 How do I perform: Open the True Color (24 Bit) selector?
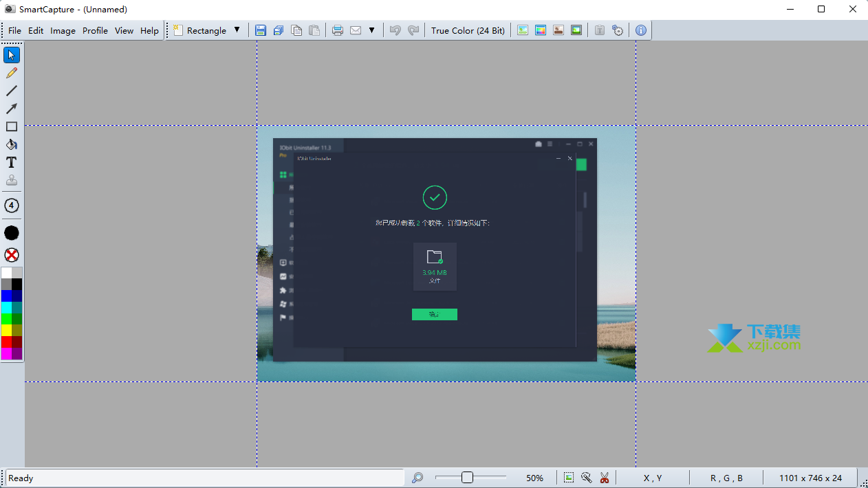pos(468,30)
